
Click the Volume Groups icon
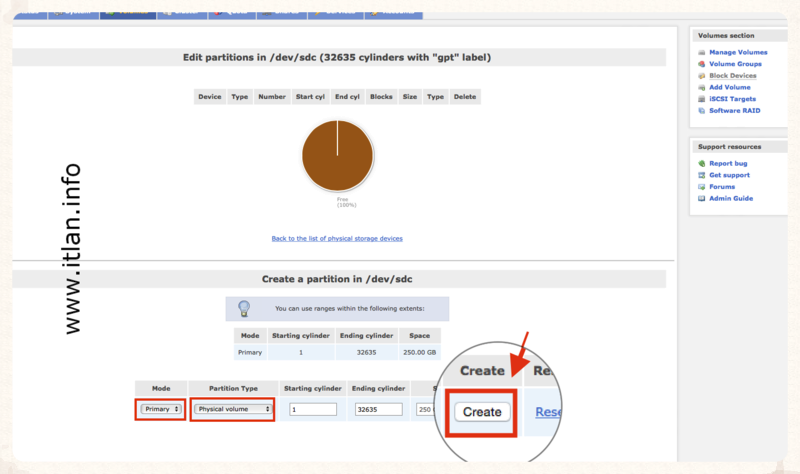tap(702, 64)
